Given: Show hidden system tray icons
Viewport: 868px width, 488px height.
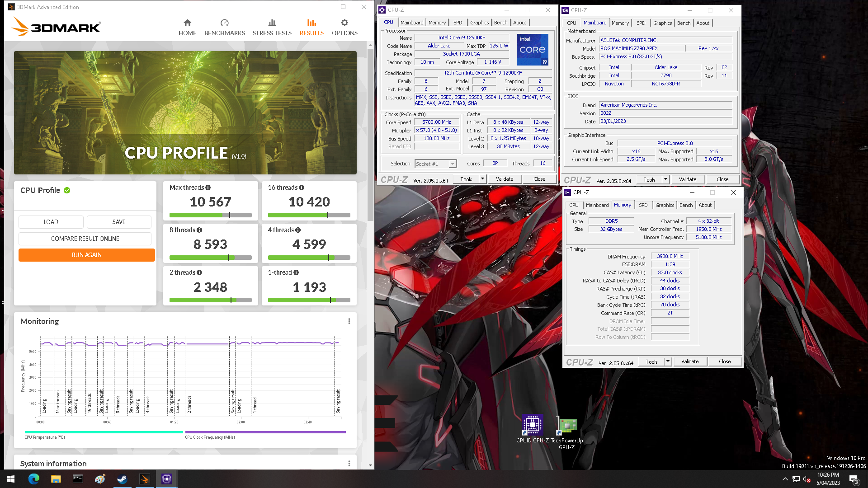Looking at the screenshot, I should [x=785, y=479].
